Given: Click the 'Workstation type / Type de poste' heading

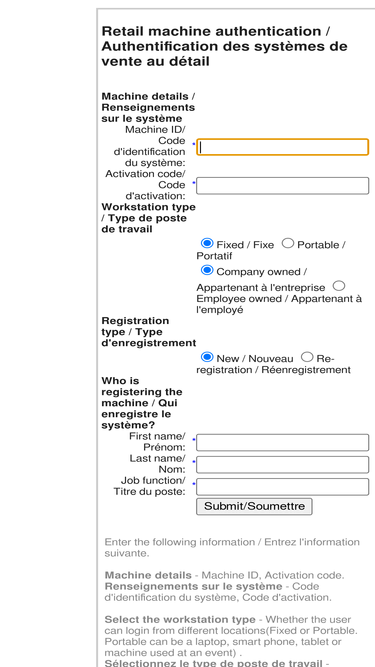Looking at the screenshot, I should (x=148, y=218).
